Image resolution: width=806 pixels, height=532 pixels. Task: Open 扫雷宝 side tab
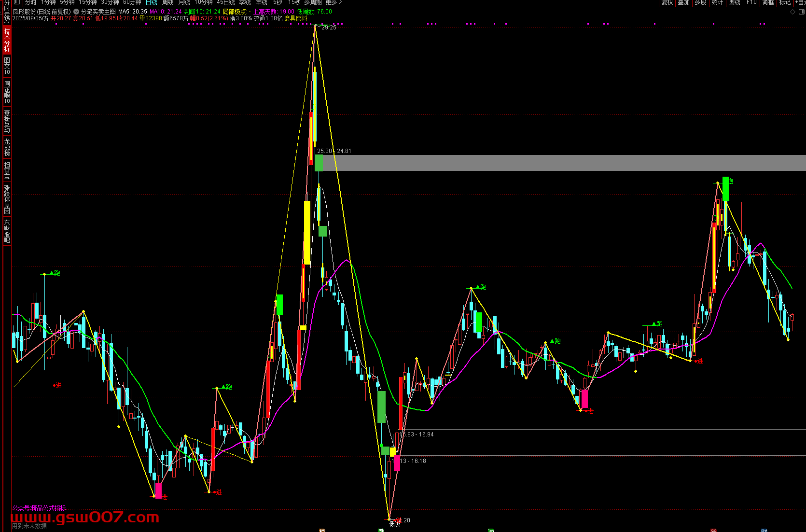tap(7, 171)
